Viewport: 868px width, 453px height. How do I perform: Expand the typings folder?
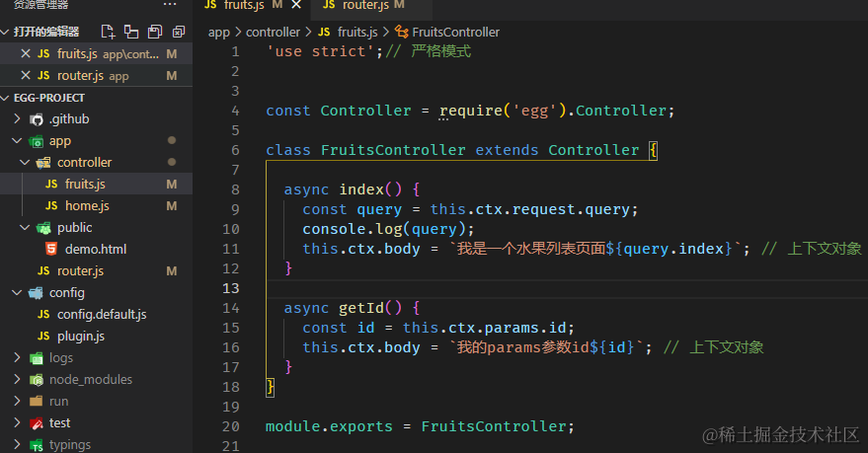[17, 444]
